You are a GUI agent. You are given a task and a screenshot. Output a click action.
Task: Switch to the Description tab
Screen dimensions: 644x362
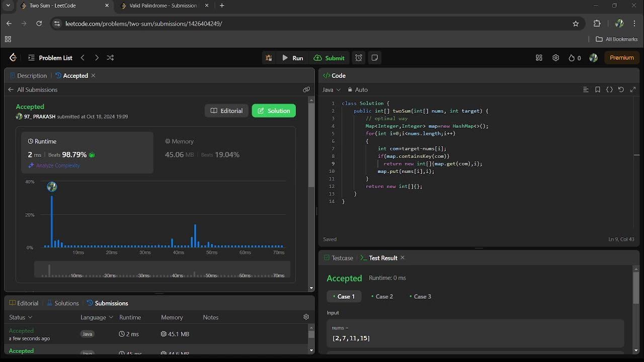(28, 75)
